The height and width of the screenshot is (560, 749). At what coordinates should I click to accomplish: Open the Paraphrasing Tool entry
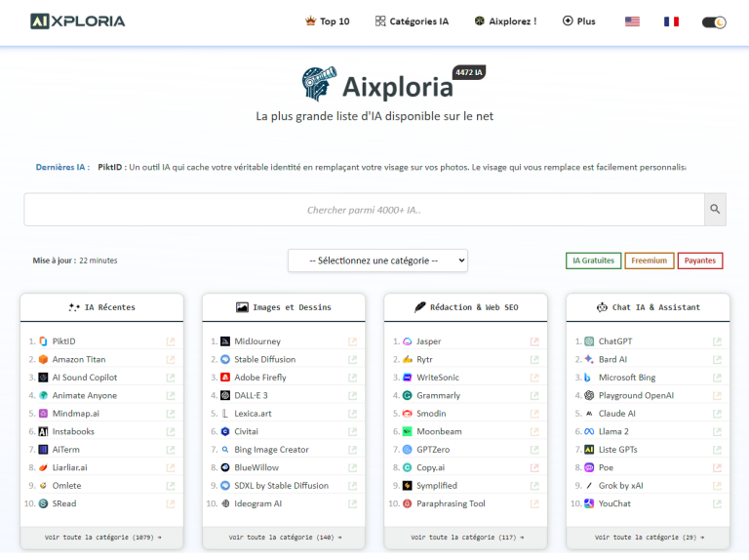click(x=451, y=503)
